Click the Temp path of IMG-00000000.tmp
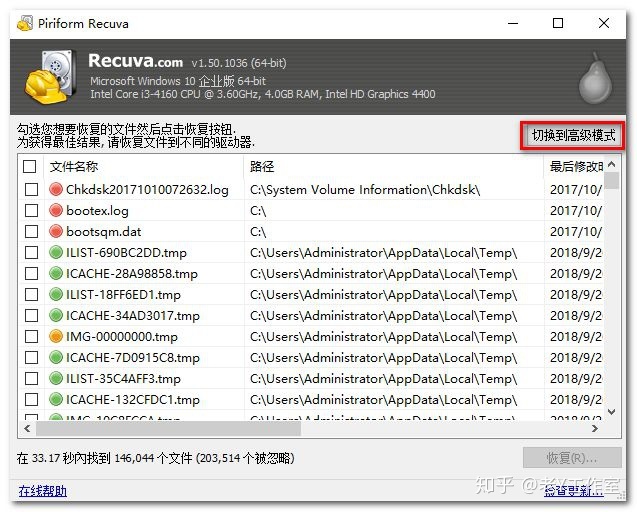Viewport: 637px width, 512px height. (x=384, y=337)
